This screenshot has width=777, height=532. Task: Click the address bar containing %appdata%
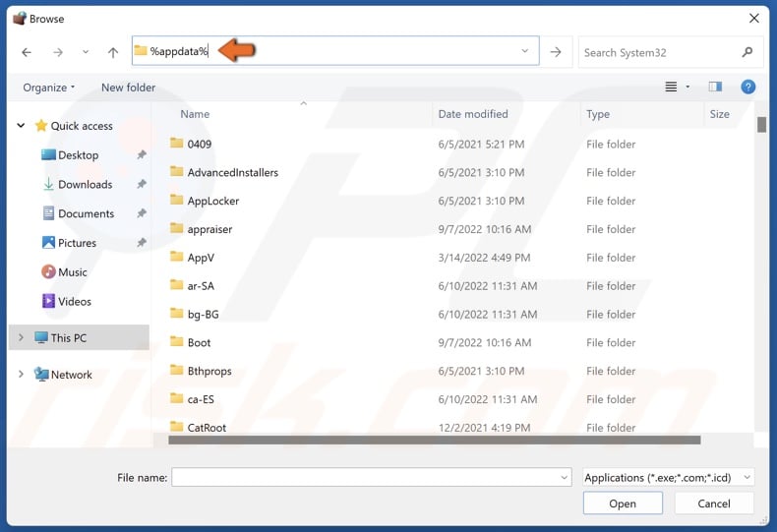(x=335, y=50)
